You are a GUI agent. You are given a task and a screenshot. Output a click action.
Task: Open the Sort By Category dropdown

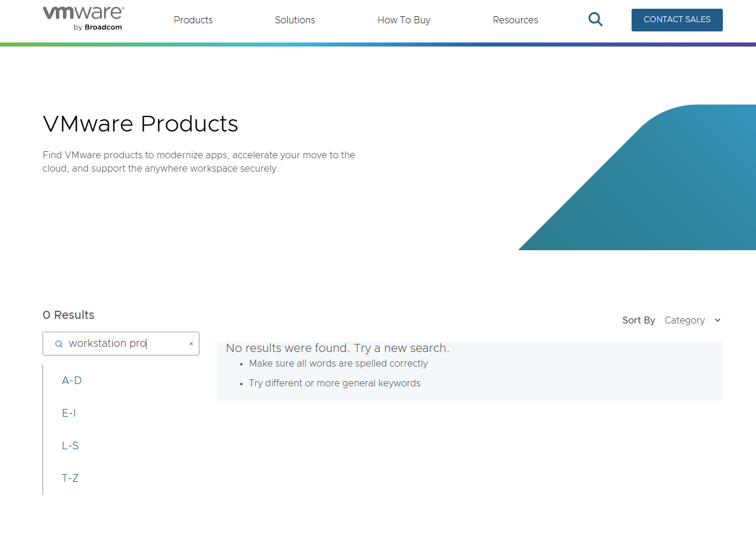point(693,320)
